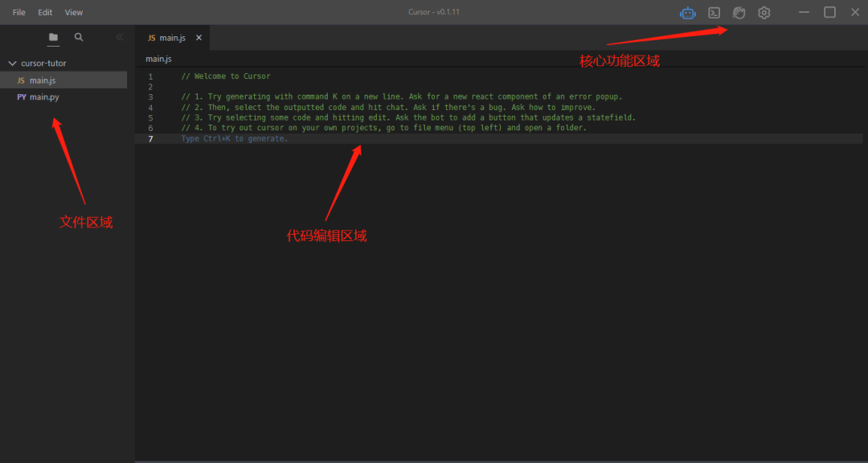Open the terminal panel icon
868x463 pixels.
(x=714, y=13)
